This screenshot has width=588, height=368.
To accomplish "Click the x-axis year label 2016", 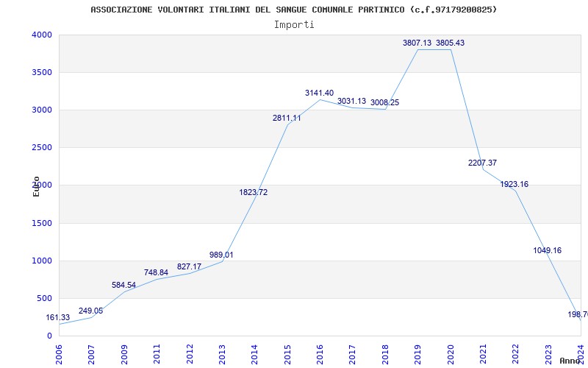I will 320,354.
